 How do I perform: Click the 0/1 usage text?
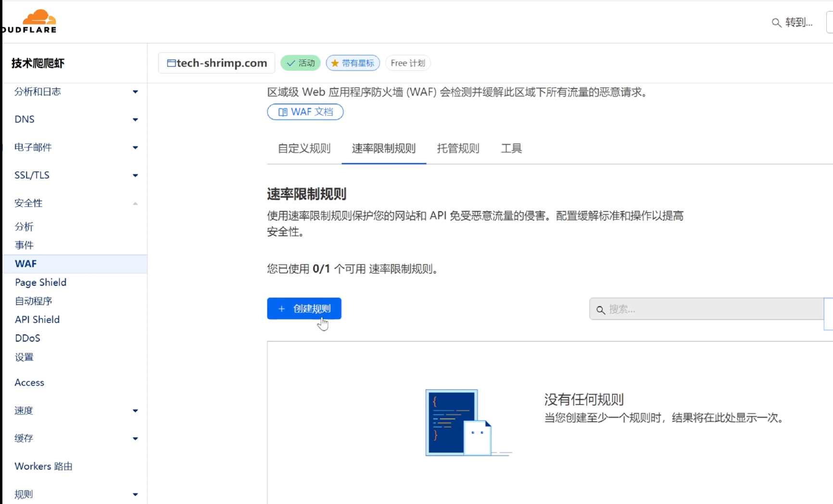(321, 269)
